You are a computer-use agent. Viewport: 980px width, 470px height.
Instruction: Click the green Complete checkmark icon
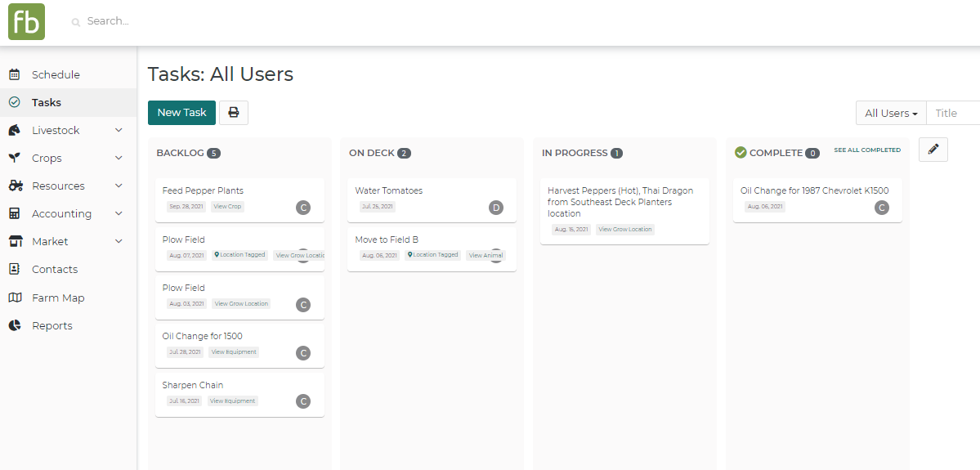pyautogui.click(x=741, y=153)
